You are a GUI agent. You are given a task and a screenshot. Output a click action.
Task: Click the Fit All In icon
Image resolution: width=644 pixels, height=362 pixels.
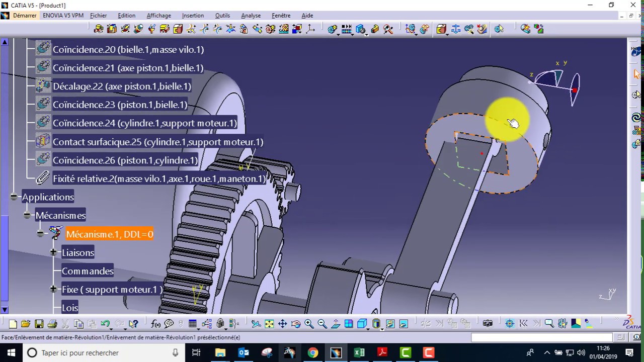point(269,324)
